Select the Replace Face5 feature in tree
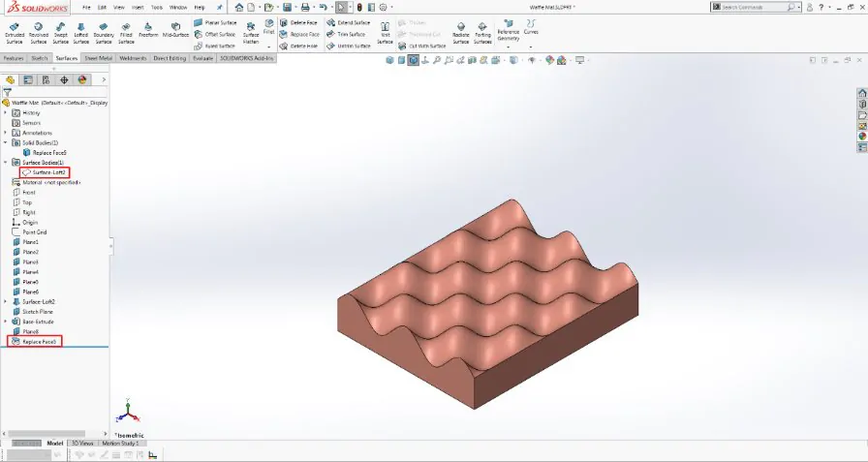The height and width of the screenshot is (462, 868). pyautogui.click(x=34, y=342)
